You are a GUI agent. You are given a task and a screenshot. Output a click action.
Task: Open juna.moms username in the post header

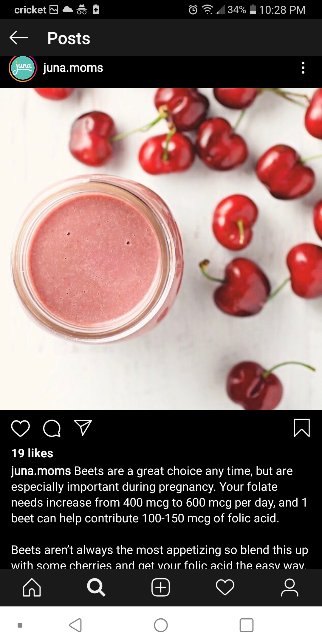click(x=73, y=68)
